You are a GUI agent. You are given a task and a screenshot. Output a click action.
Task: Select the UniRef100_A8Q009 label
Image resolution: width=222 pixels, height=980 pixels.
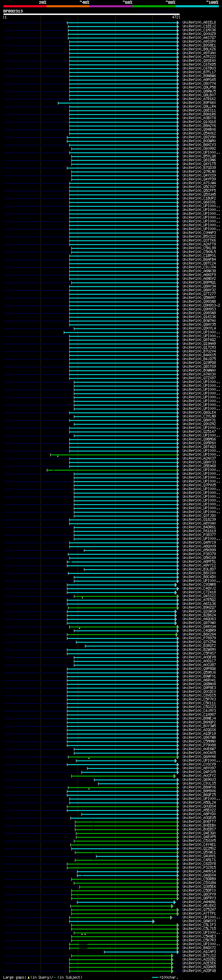199,546
